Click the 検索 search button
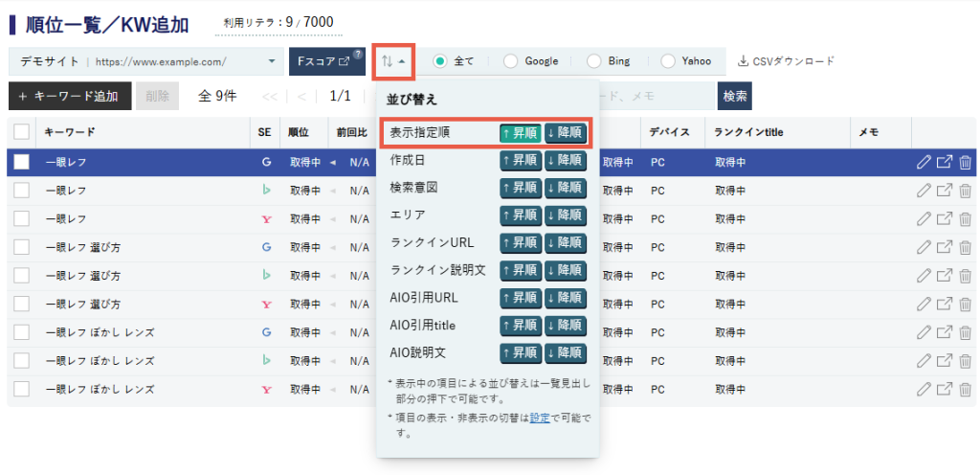 point(735,96)
